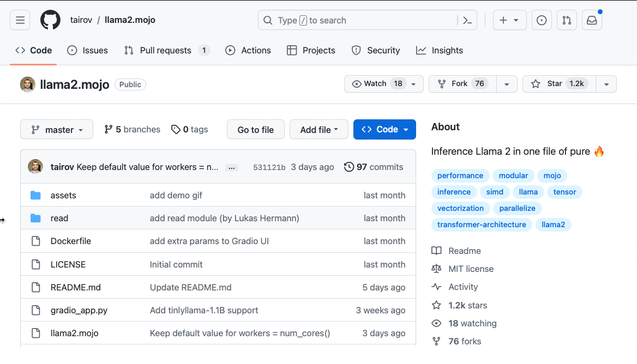The image size is (637, 364).
Task: Open the notifications inbox
Action: (x=592, y=20)
